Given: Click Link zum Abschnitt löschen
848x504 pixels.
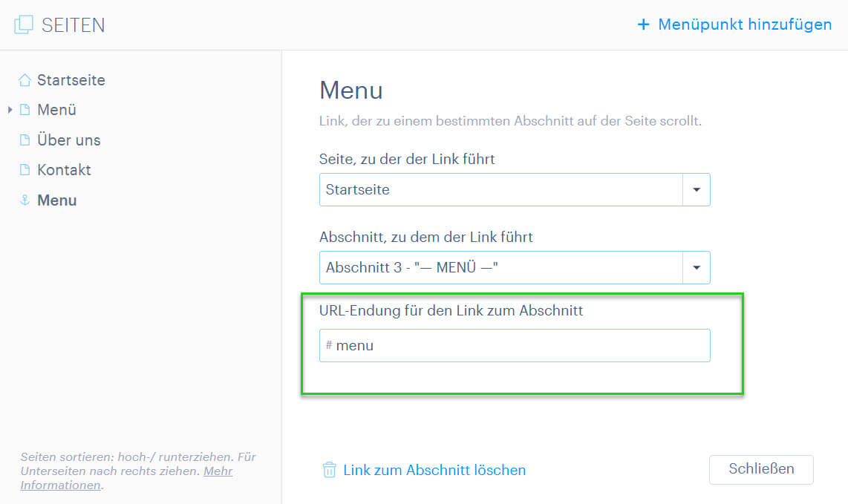Looking at the screenshot, I should pyautogui.click(x=434, y=470).
